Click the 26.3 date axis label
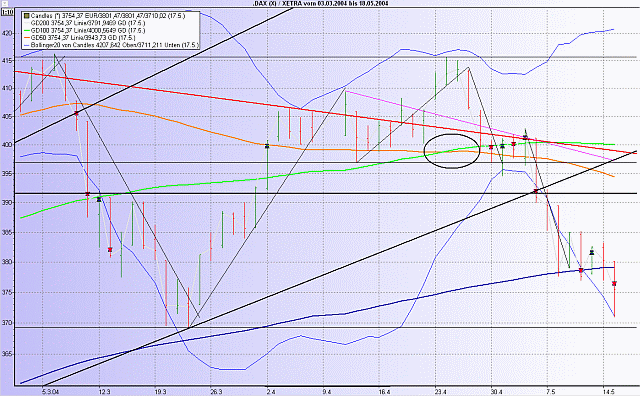Screen dimensions: 640x396 pos(216,392)
